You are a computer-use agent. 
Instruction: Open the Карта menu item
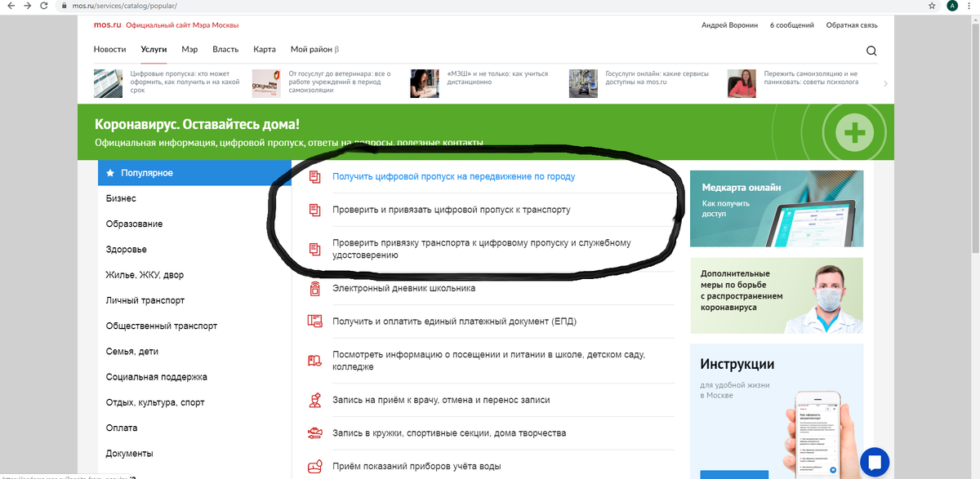265,49
